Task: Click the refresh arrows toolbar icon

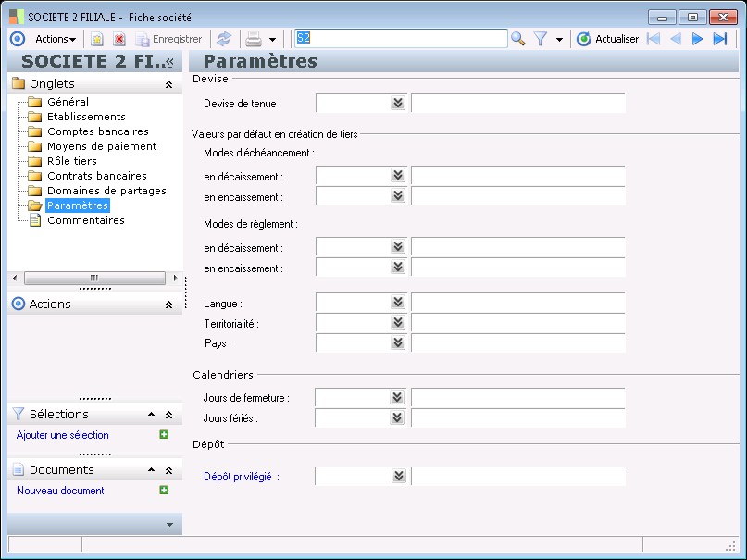Action: [224, 39]
